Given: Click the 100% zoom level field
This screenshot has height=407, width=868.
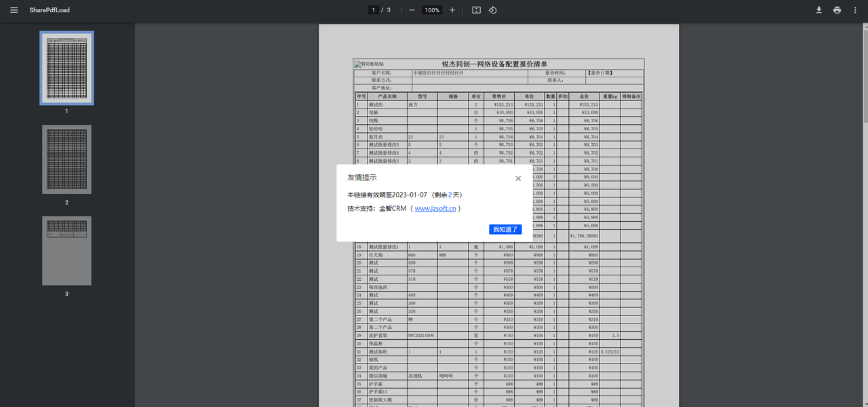Looking at the screenshot, I should (432, 10).
